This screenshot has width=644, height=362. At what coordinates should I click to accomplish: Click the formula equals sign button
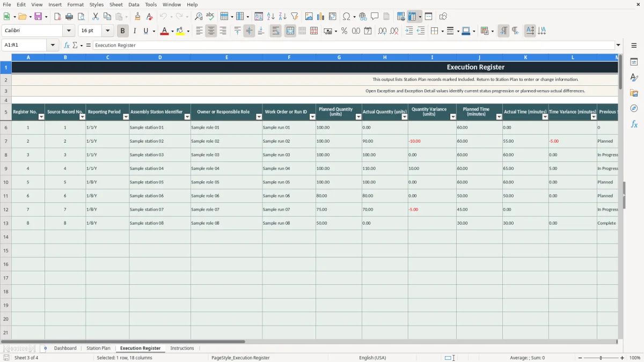pyautogui.click(x=88, y=46)
